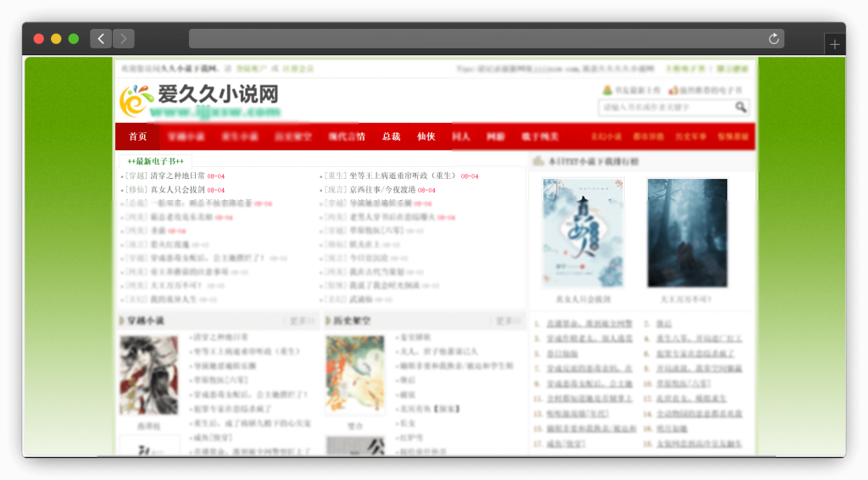This screenshot has height=480, width=868.
Task: Open the cover image in 历史架空 section
Action: [x=355, y=375]
